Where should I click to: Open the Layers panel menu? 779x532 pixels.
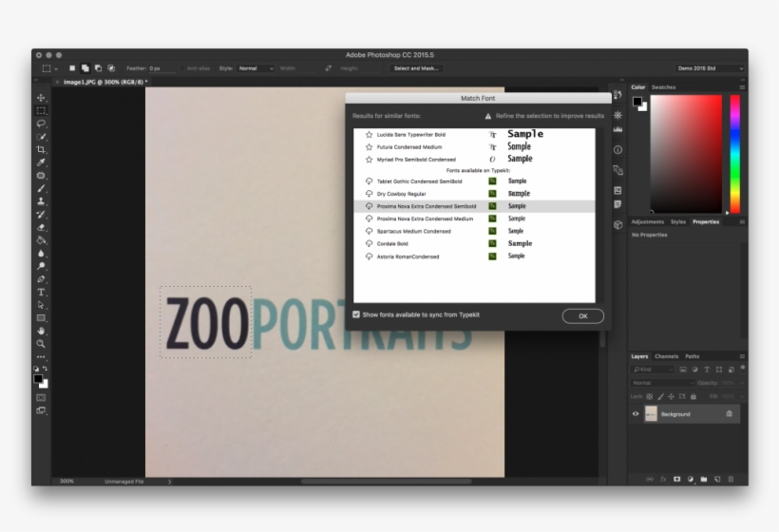(742, 356)
